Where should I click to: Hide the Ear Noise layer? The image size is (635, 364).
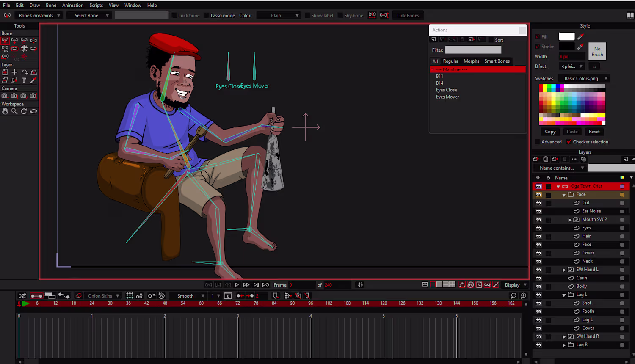click(x=538, y=211)
